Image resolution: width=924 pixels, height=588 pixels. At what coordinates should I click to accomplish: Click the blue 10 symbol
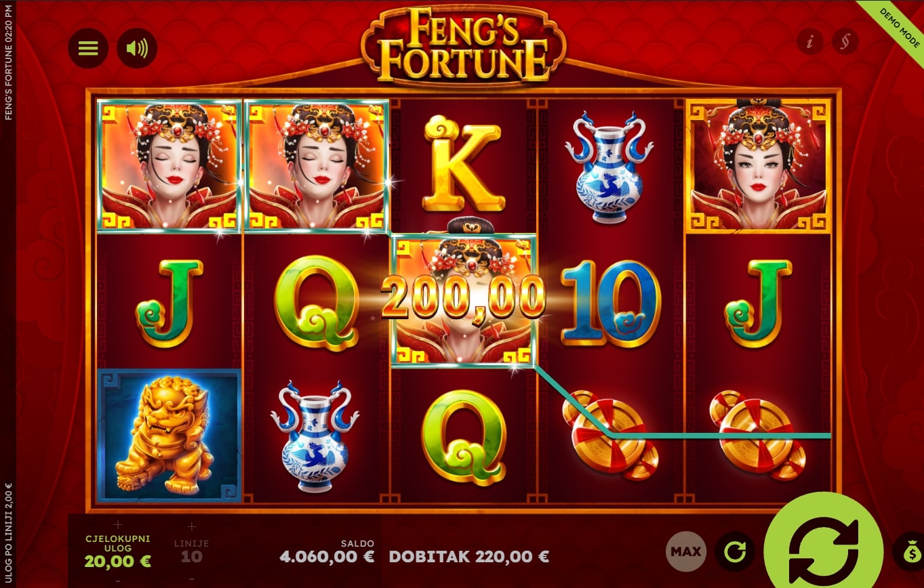tap(611, 301)
